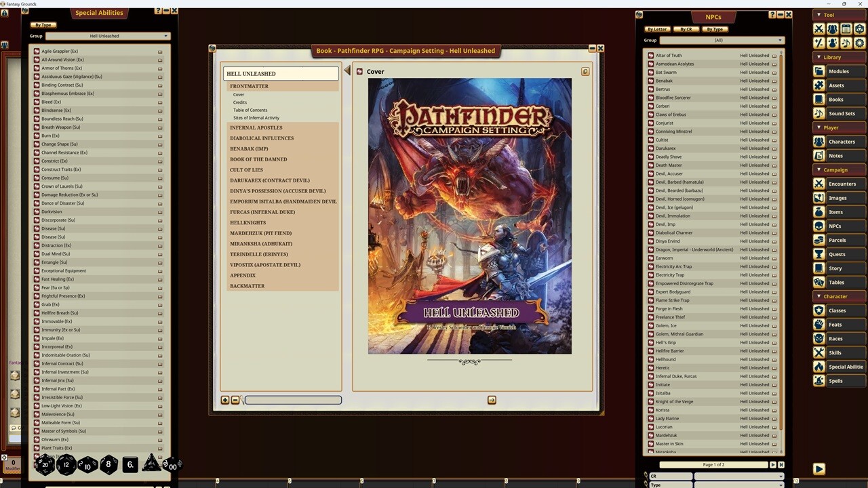The width and height of the screenshot is (868, 488).
Task: Open the Credits page in the book contents
Action: [239, 102]
